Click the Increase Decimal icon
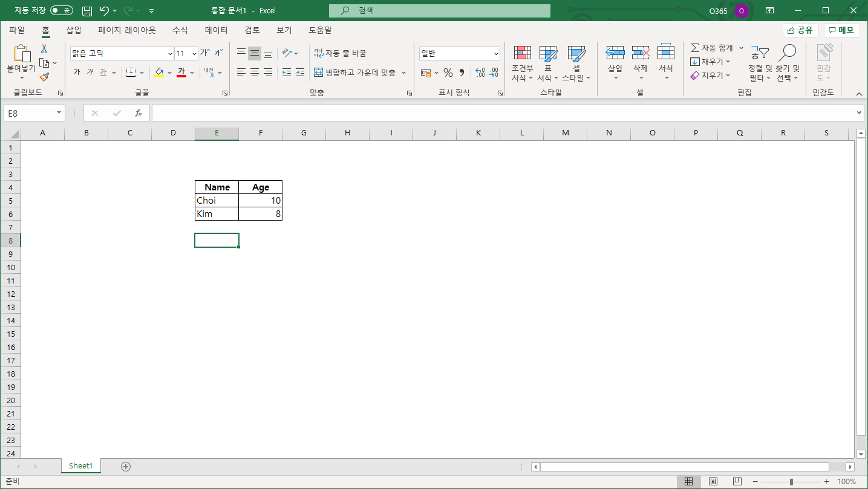 pyautogui.click(x=480, y=73)
